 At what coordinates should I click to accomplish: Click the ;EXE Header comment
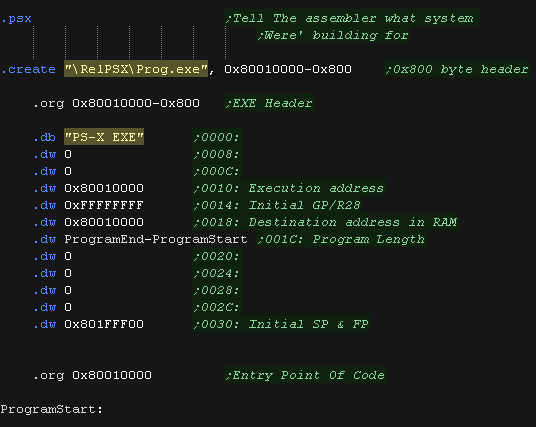coord(269,103)
